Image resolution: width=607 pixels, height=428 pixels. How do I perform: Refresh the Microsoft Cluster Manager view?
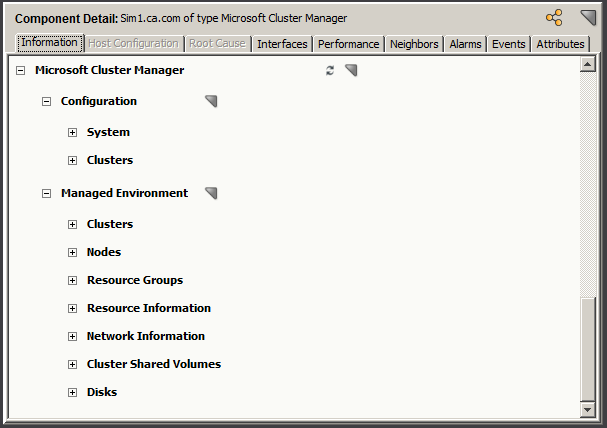(330, 70)
